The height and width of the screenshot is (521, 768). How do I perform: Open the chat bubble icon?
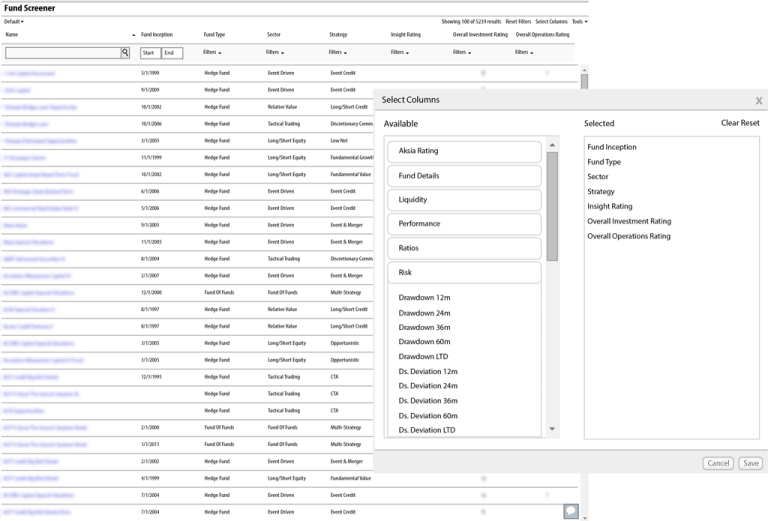[570, 511]
